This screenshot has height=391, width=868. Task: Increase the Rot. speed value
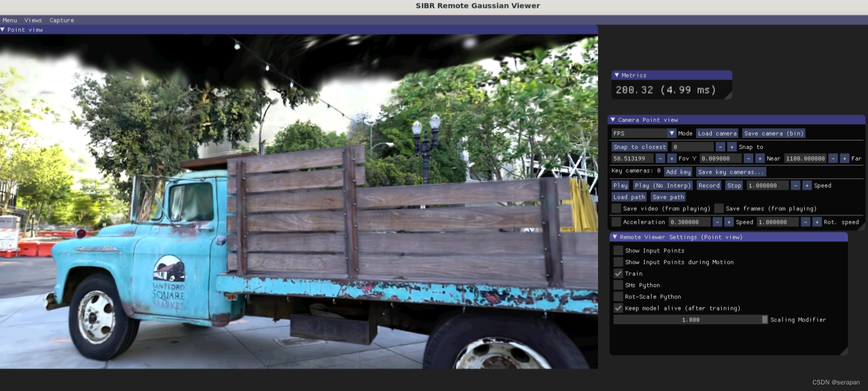pos(817,222)
